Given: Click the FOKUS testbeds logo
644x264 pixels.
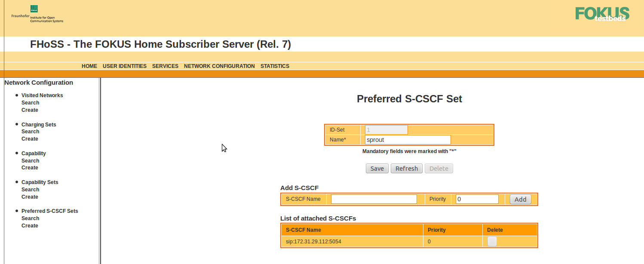Looking at the screenshot, I should 601,13.
